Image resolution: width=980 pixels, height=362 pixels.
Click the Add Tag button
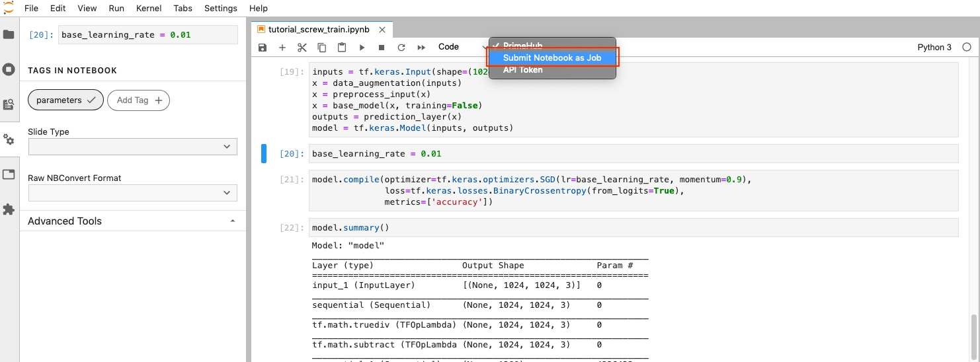pos(138,100)
